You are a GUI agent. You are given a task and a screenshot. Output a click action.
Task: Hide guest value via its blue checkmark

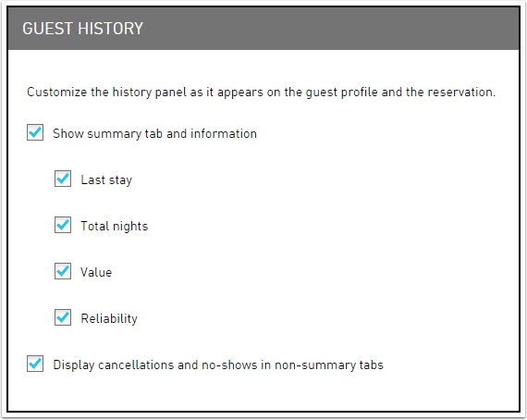(x=63, y=271)
